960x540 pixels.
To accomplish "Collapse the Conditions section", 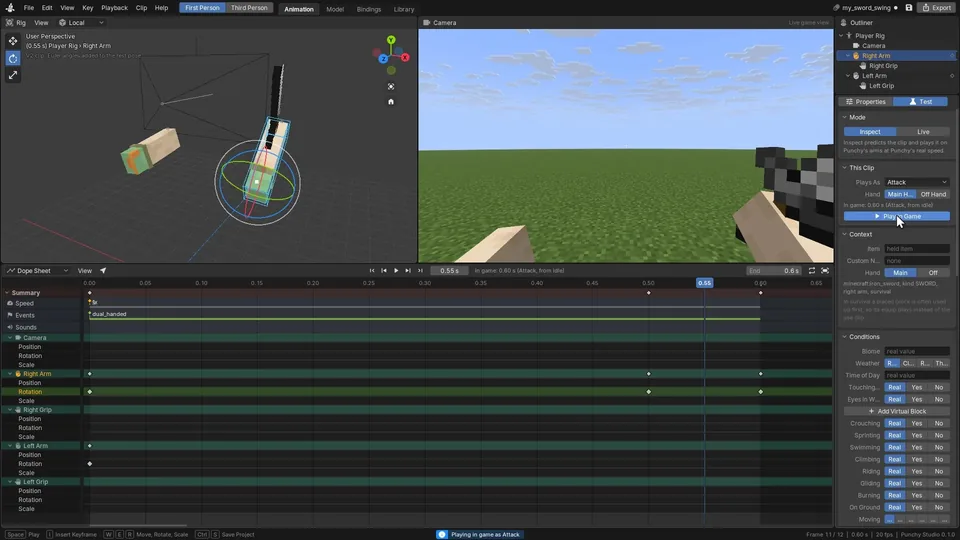I will [x=845, y=337].
